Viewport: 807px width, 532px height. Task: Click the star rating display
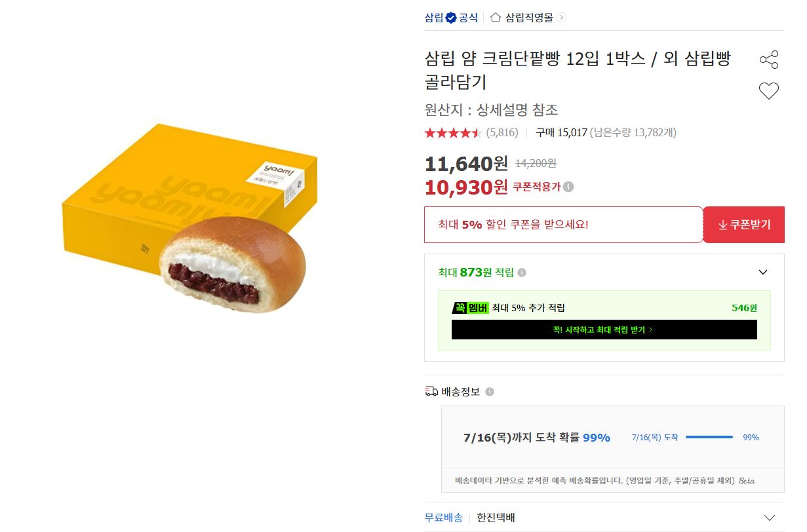click(x=454, y=133)
